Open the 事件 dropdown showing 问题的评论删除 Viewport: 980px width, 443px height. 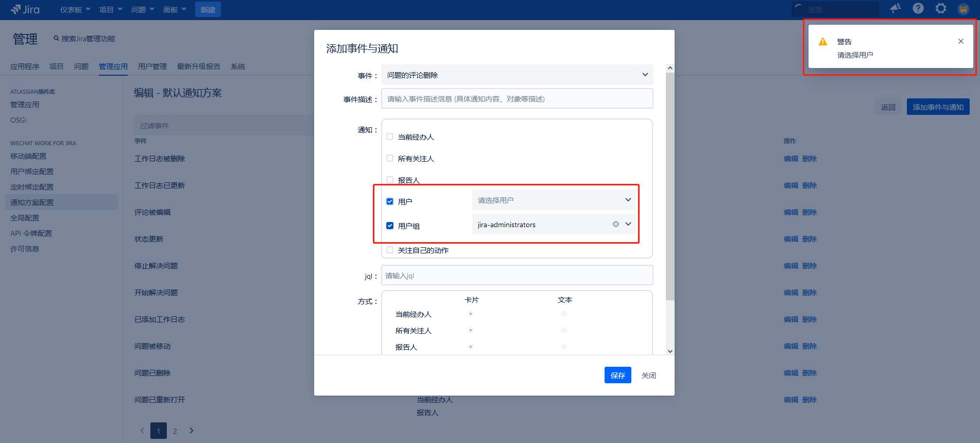coord(517,75)
